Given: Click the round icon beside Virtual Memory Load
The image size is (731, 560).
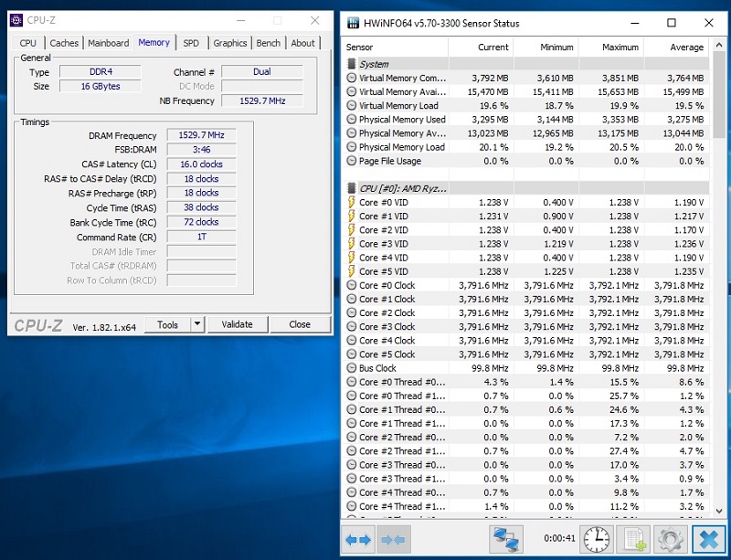Looking at the screenshot, I should [352, 105].
